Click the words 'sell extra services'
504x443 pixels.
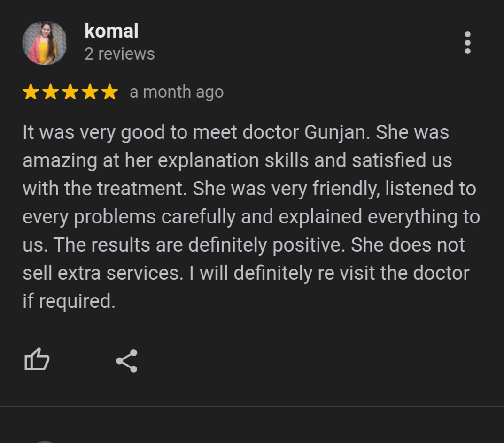click(x=103, y=274)
